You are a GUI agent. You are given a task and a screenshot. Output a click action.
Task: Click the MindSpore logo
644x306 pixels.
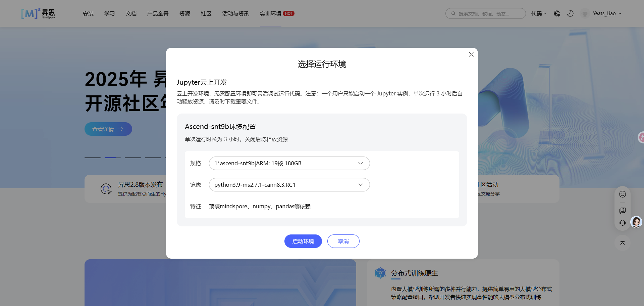38,13
